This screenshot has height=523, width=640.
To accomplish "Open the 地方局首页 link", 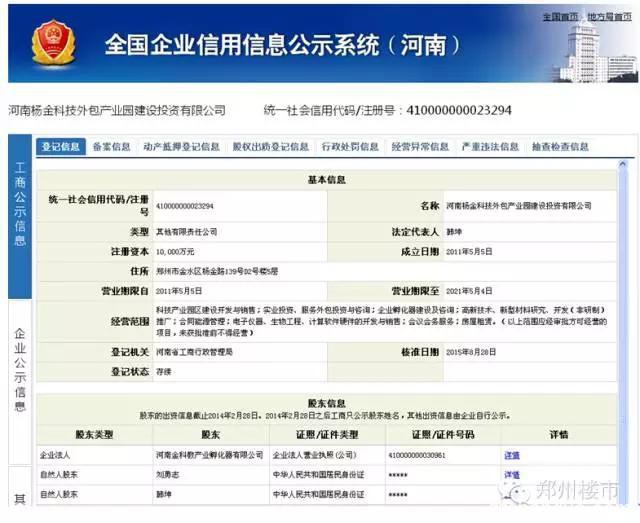I will (609, 17).
